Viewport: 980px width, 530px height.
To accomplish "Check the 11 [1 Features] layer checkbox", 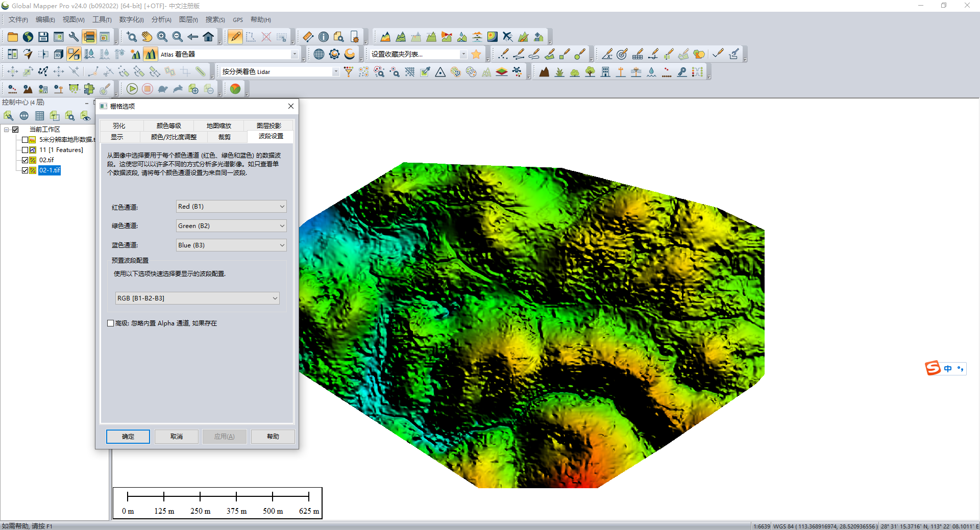I will (x=24, y=150).
